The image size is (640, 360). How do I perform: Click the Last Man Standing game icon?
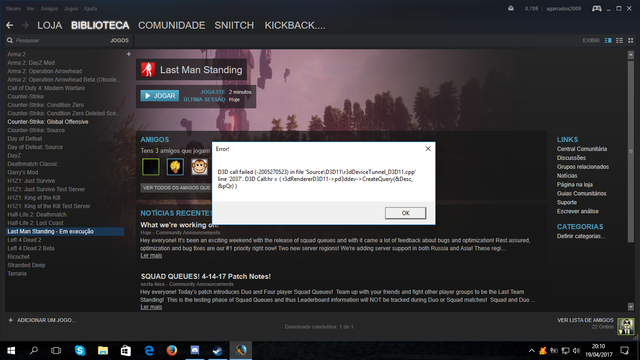[148, 70]
